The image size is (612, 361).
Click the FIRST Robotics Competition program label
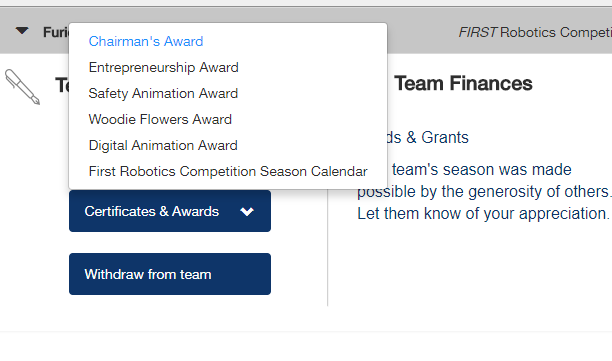coord(535,32)
